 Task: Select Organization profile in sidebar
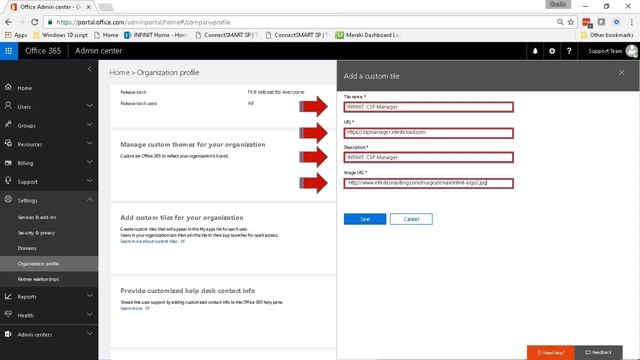click(x=49, y=264)
